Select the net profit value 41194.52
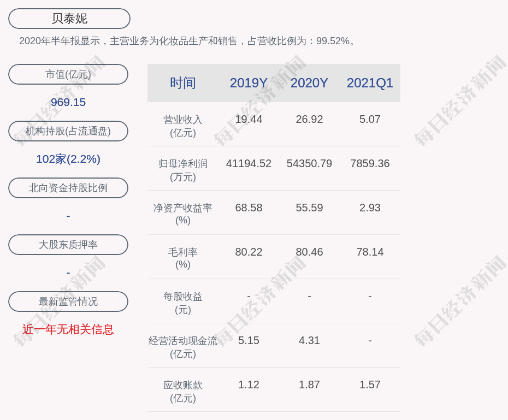This screenshot has height=420, width=508. pyautogui.click(x=249, y=163)
